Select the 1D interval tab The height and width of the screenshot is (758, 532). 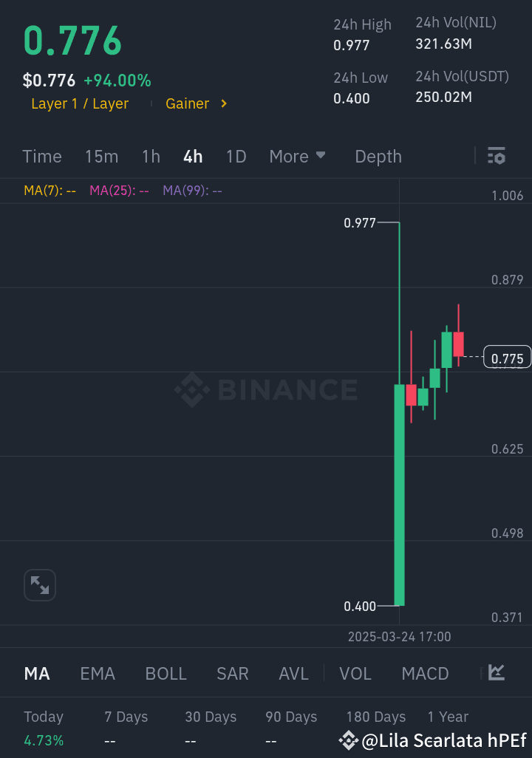pos(236,157)
